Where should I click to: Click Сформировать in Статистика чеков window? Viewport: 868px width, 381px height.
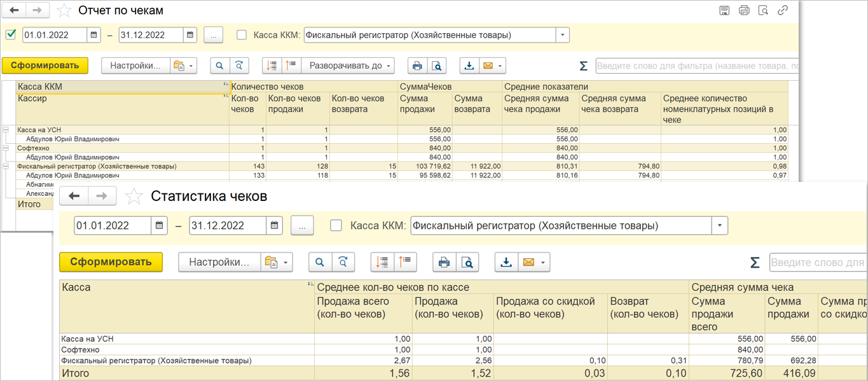point(111,262)
